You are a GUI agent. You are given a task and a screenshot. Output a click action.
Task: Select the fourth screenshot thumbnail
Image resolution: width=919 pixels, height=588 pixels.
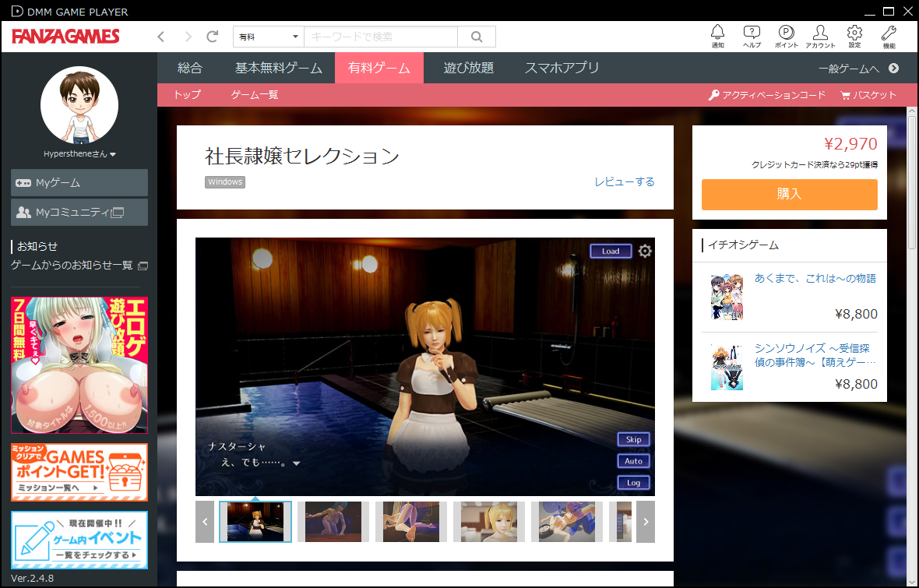[489, 522]
